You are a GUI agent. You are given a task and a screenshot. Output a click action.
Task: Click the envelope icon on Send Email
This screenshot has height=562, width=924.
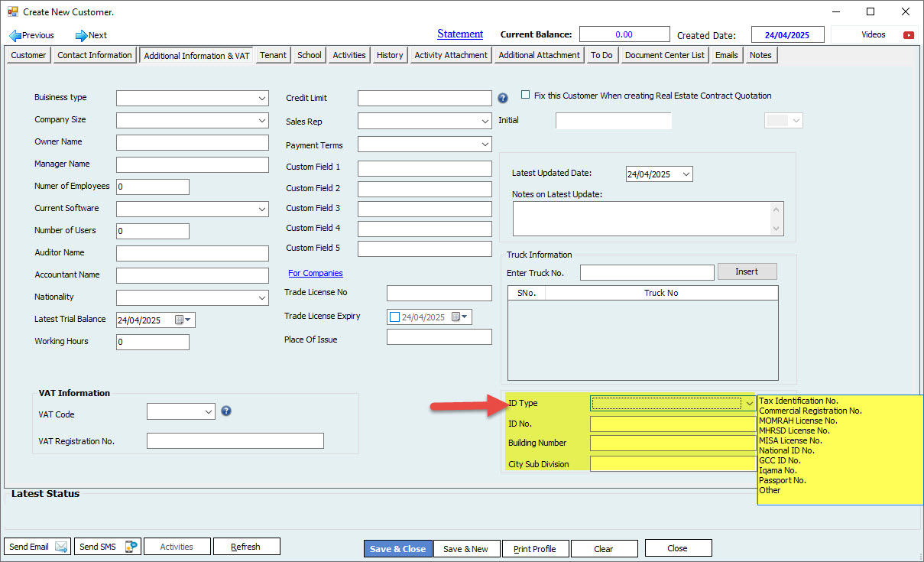[x=61, y=547]
